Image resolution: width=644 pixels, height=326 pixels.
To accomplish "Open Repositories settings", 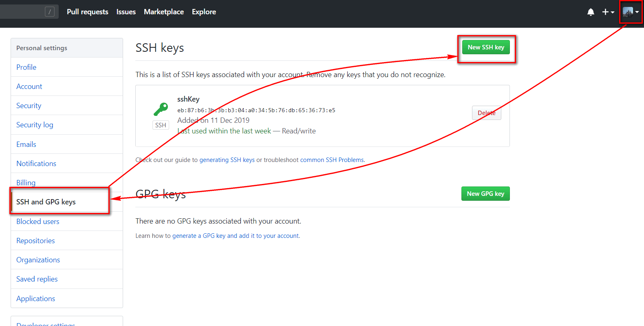I will [67, 241].
